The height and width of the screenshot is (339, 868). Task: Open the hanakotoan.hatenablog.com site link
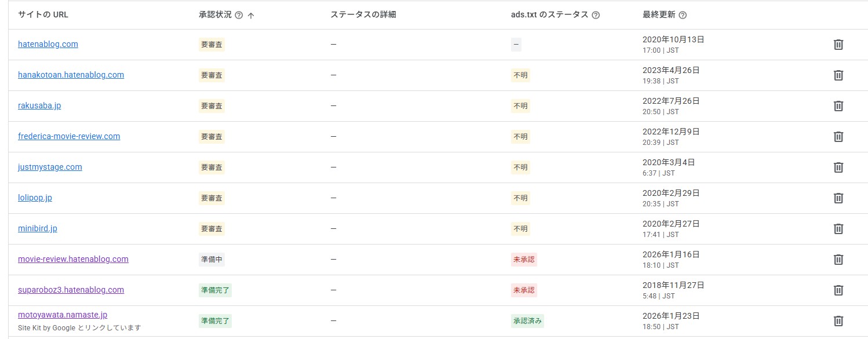pyautogui.click(x=71, y=75)
